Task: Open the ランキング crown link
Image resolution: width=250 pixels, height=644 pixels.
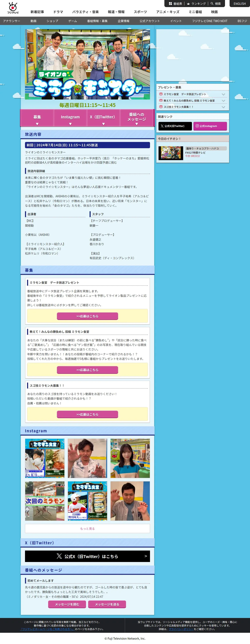Action: click(x=196, y=4)
